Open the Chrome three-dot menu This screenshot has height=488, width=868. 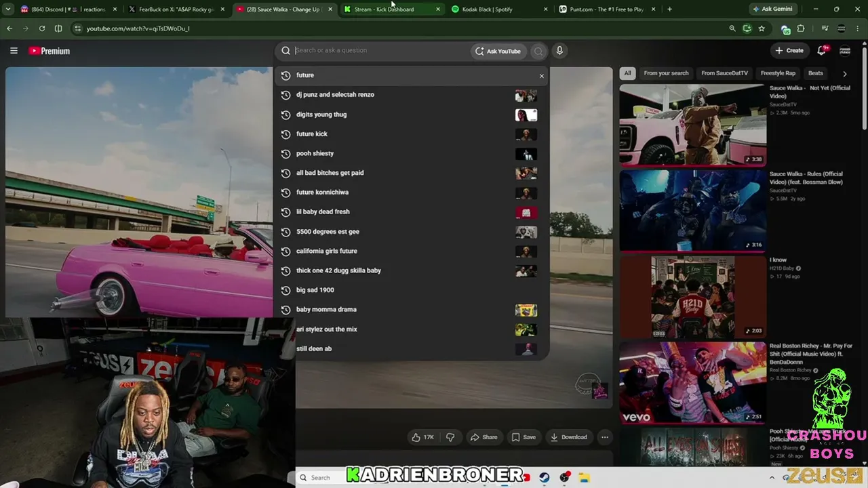(859, 28)
